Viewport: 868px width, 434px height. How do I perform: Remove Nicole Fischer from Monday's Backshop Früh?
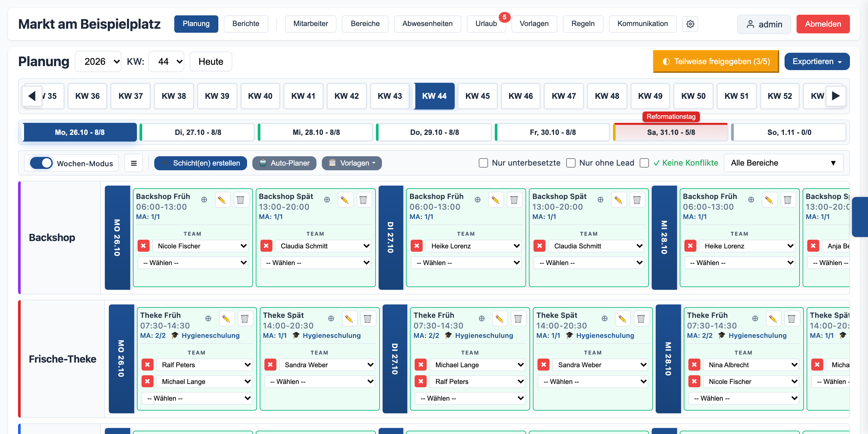(x=144, y=246)
